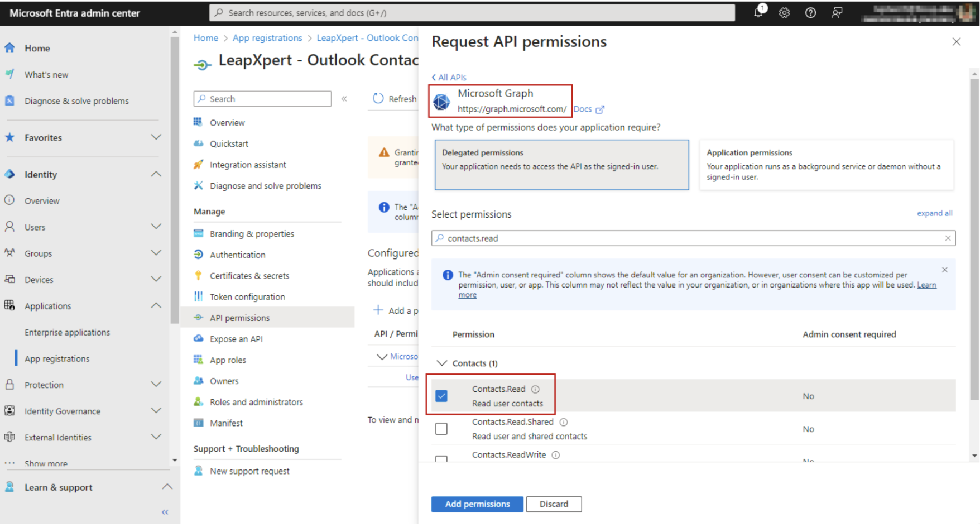
Task: Click the account profile avatar
Action: [x=967, y=13]
